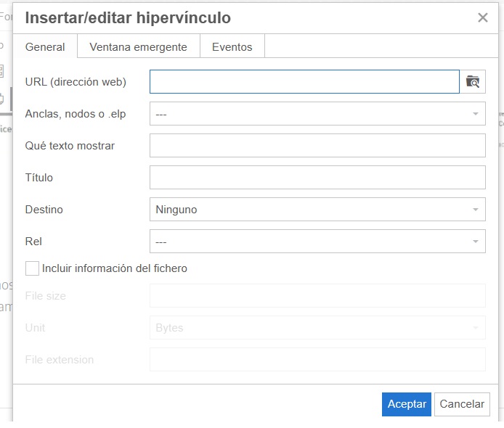Switch to the Ventana emergente tab
Screen dimensions: 504x428
138,47
